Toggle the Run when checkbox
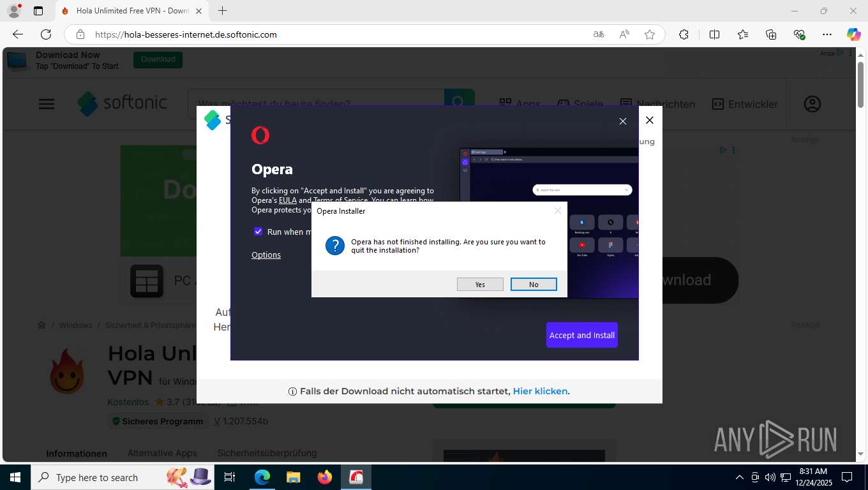Screen dimensions: 868x490 pos(258,232)
